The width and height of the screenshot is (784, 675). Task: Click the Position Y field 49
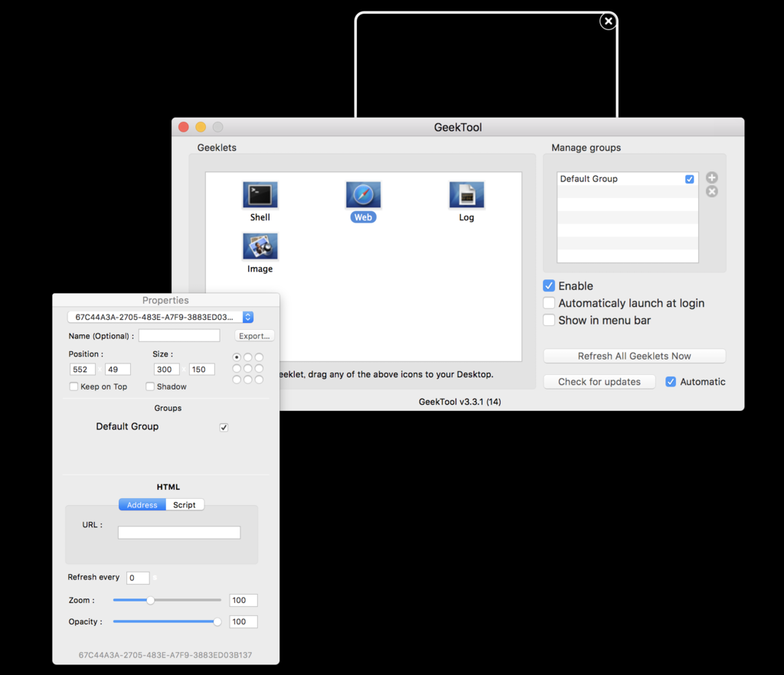tap(118, 369)
